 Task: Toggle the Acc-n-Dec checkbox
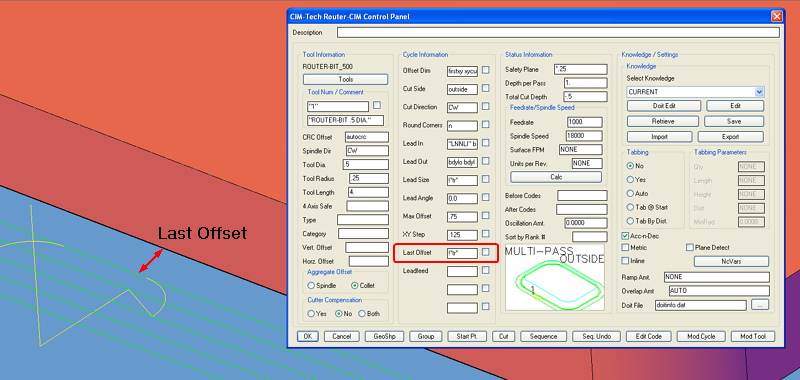click(625, 236)
